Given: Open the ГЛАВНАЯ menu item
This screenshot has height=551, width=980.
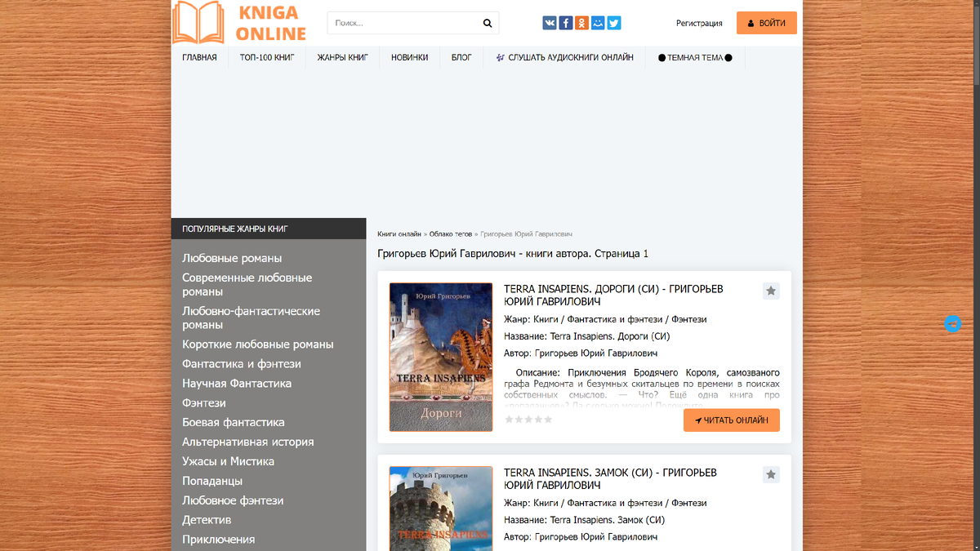Looking at the screenshot, I should 199,58.
